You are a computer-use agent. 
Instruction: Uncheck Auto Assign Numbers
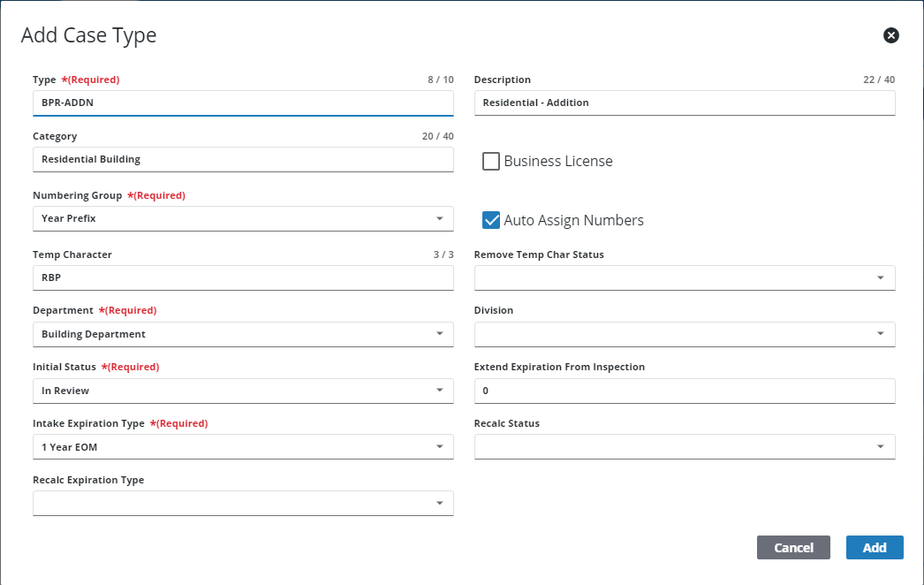pyautogui.click(x=491, y=220)
